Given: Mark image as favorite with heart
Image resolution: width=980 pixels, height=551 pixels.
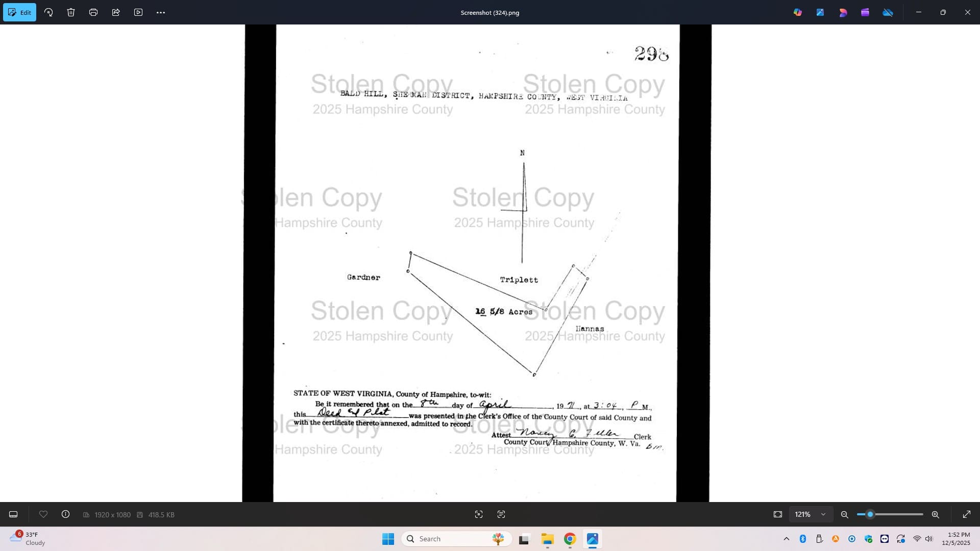Looking at the screenshot, I should click(x=43, y=514).
